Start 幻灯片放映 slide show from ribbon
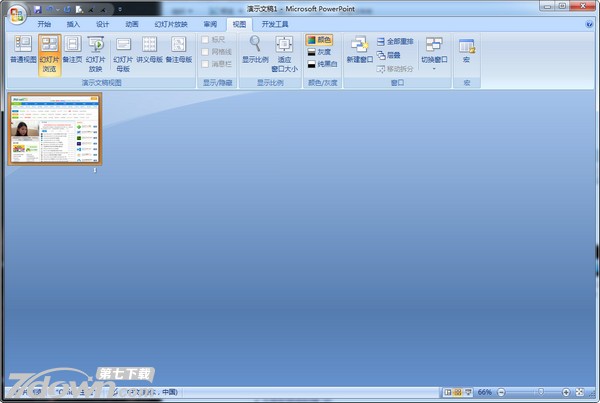Screen dimensions: 600x403 tap(95, 54)
